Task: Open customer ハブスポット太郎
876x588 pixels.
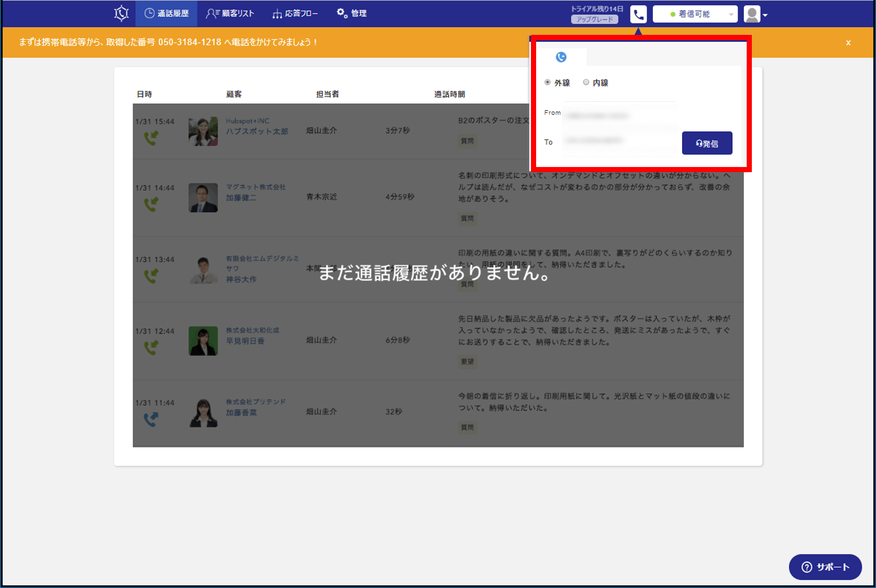Action: (x=257, y=131)
